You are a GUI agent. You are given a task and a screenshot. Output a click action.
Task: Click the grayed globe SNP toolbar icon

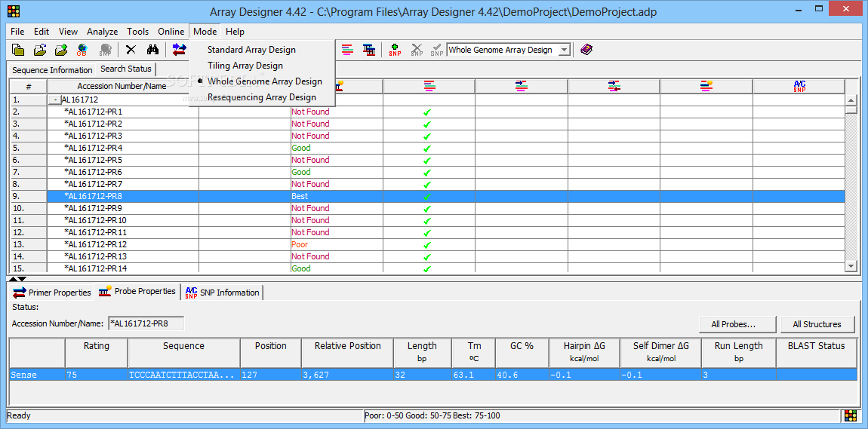pos(105,50)
